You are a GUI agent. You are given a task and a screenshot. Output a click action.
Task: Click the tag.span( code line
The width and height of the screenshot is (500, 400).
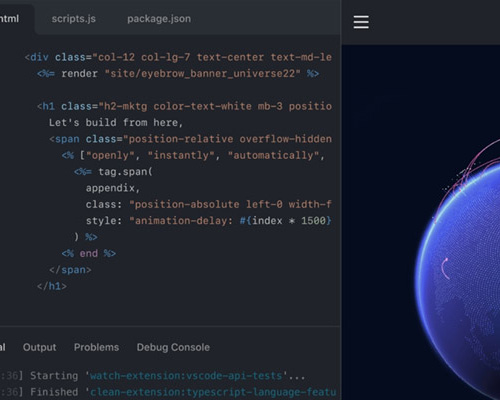[x=113, y=172]
